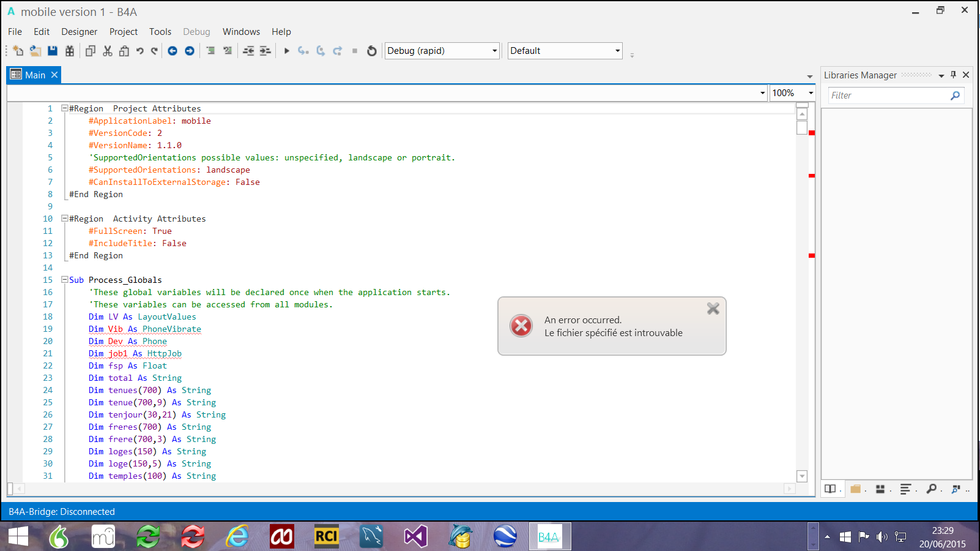980x551 pixels.
Task: Click the Block Uncomment toolbar icon
Action: pos(228,51)
